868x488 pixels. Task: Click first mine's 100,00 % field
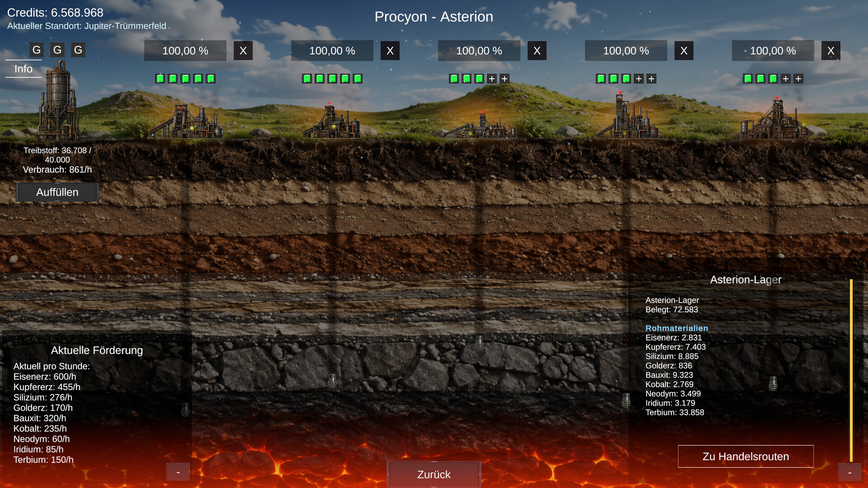pos(185,51)
